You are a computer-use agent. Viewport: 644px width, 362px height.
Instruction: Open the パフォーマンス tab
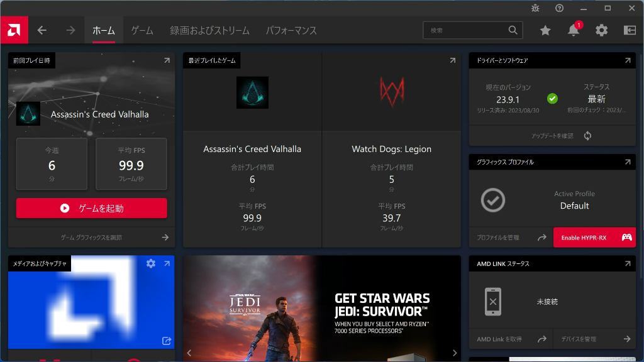point(291,30)
